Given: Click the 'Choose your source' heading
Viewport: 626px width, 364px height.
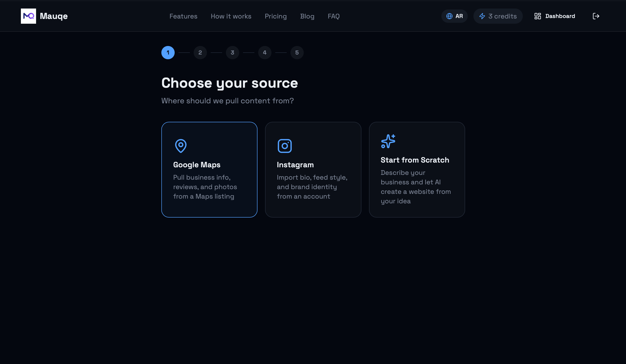Looking at the screenshot, I should (229, 83).
